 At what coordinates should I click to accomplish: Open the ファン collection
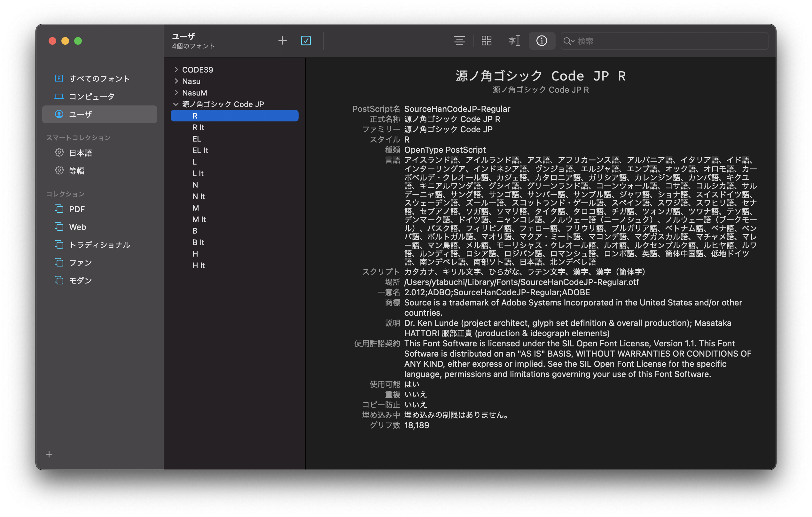[100, 263]
